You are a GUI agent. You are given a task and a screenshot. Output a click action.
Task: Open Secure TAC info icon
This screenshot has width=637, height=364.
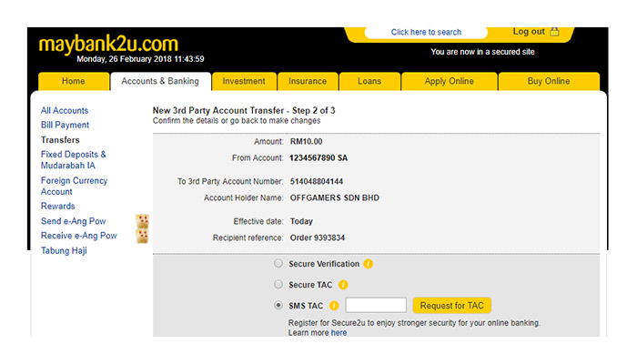tap(343, 285)
